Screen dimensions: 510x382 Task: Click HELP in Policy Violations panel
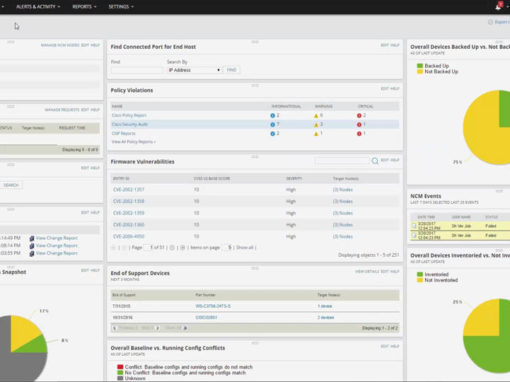(395, 89)
